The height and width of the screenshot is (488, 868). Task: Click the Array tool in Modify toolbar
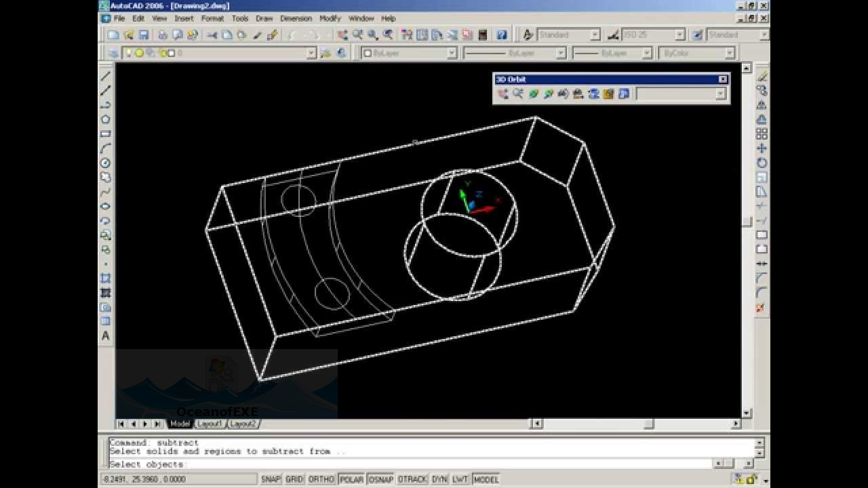(762, 134)
